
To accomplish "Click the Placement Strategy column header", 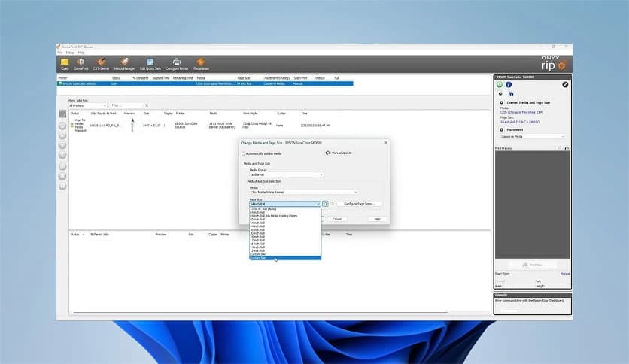I will click(x=277, y=78).
